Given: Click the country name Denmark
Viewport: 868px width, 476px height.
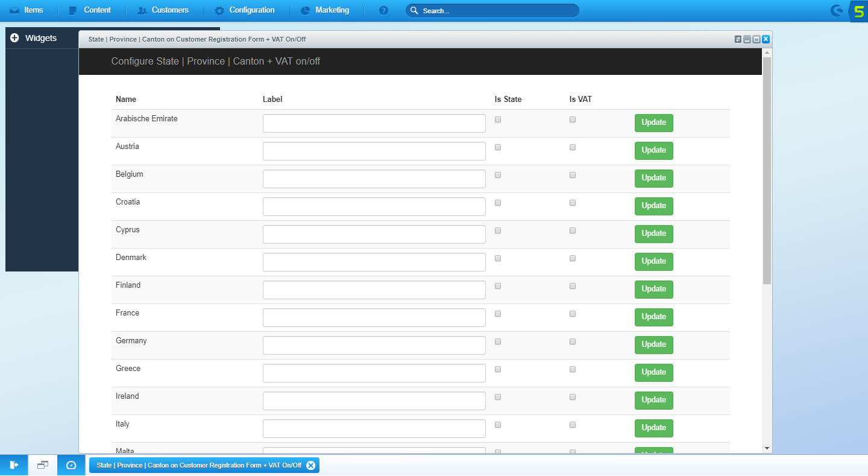Looking at the screenshot, I should pos(131,258).
